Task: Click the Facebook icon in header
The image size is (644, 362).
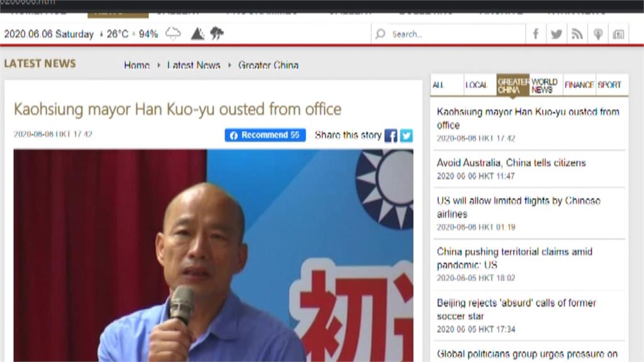Action: (x=536, y=34)
